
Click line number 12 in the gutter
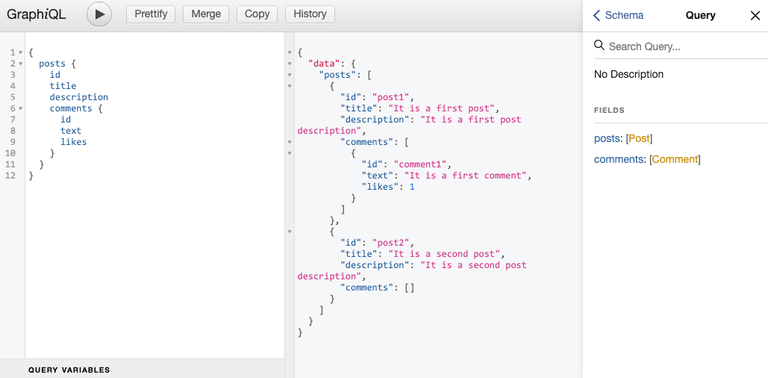[x=10, y=175]
